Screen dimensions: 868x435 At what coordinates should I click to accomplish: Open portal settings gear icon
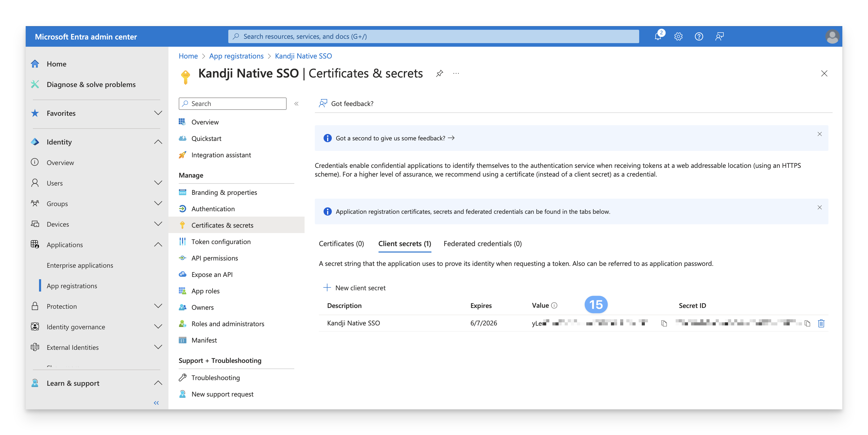pos(678,36)
